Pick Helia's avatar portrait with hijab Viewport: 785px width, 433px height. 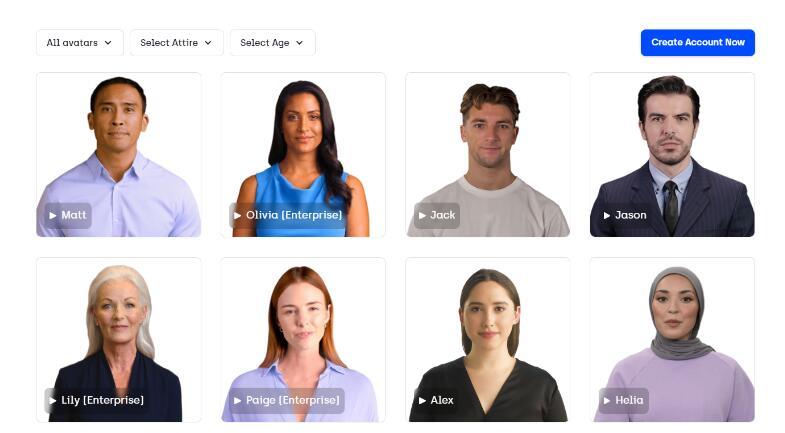pos(672,339)
